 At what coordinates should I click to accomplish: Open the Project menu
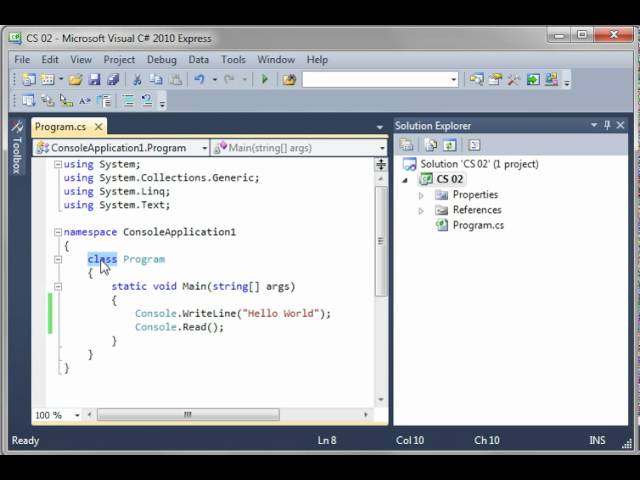pos(119,60)
